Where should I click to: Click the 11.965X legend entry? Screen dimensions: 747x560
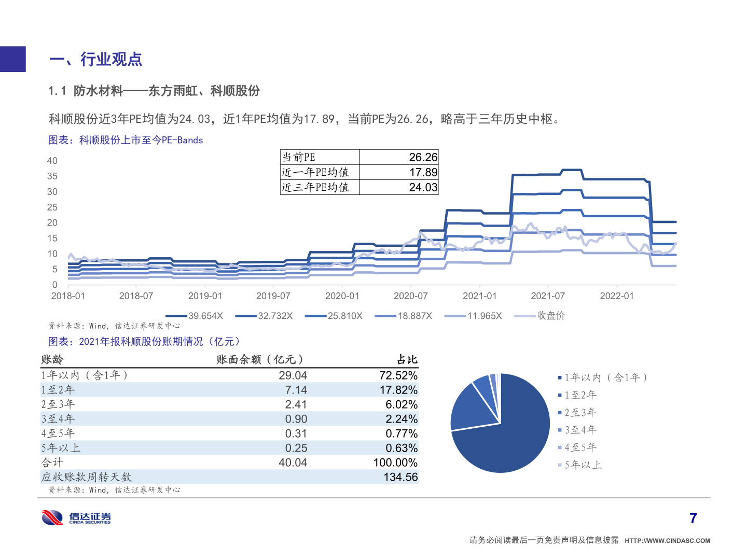(x=473, y=316)
